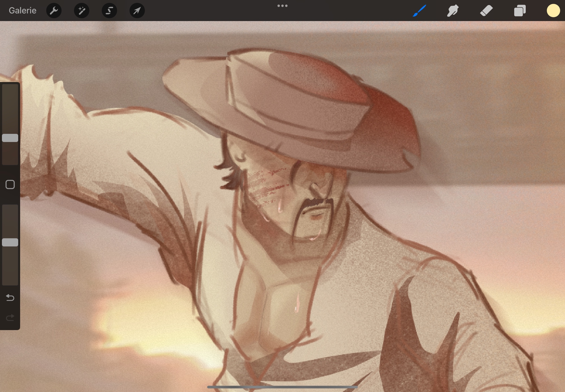Click the brush opacity slider handle

pos(10,242)
